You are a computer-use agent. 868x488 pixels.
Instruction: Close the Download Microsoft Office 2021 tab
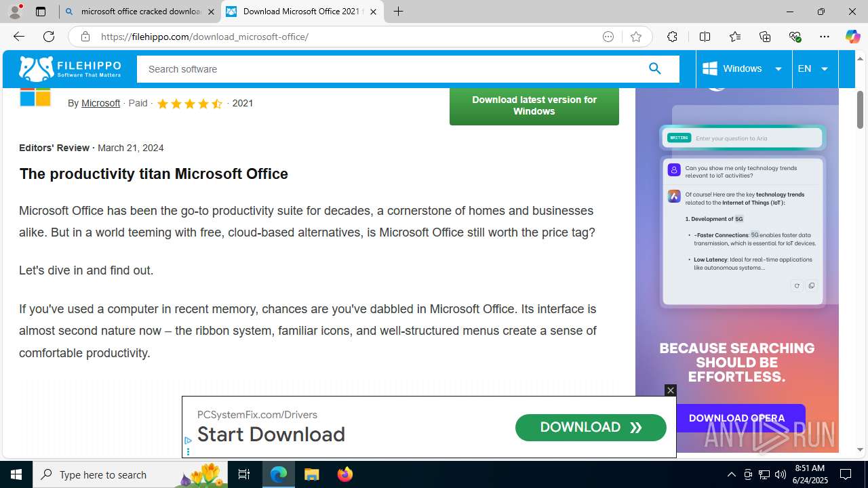[x=373, y=12]
